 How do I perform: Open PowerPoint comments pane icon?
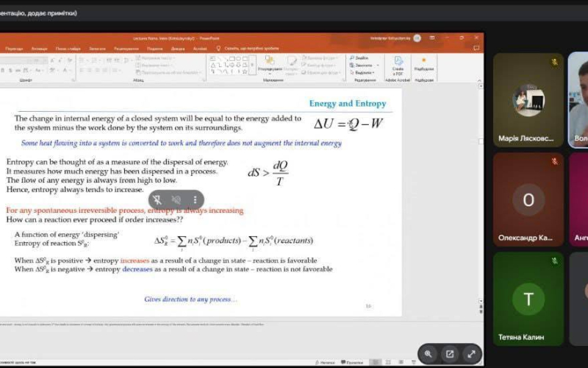click(x=476, y=49)
